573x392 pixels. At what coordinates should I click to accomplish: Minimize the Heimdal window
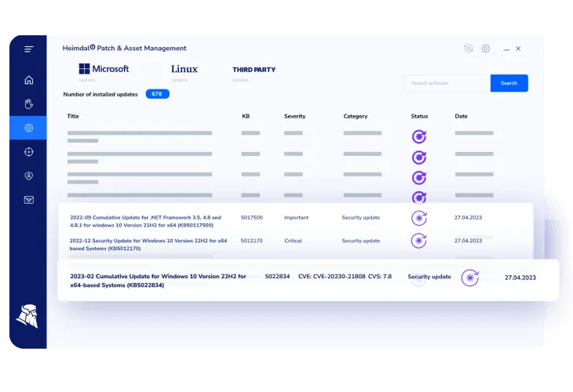point(506,49)
